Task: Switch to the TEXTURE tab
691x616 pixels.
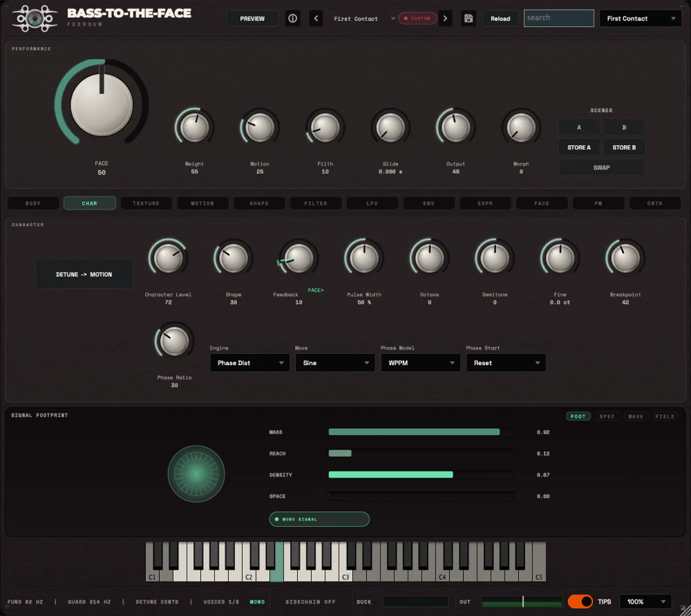Action: pyautogui.click(x=146, y=203)
